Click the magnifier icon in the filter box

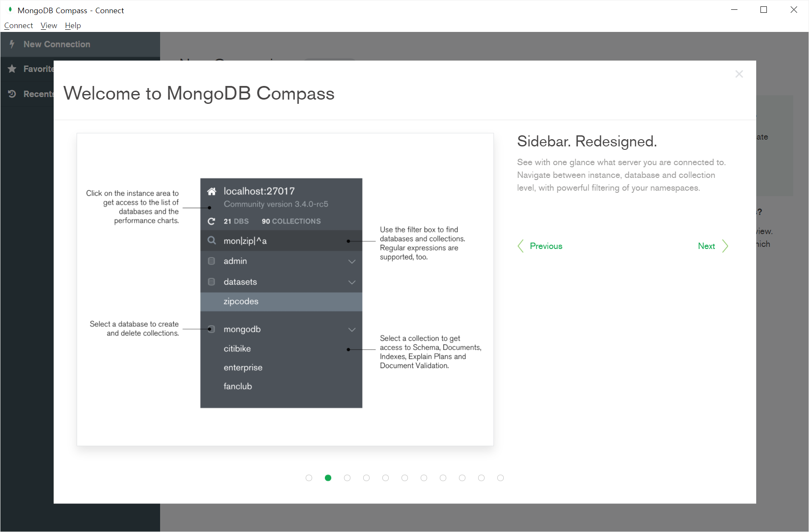[212, 240]
